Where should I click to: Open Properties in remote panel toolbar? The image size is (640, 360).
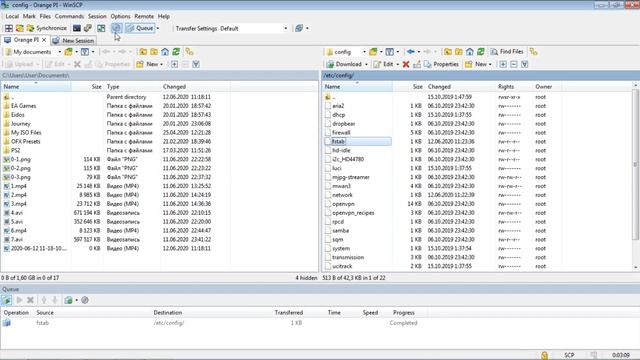pyautogui.click(x=441, y=64)
